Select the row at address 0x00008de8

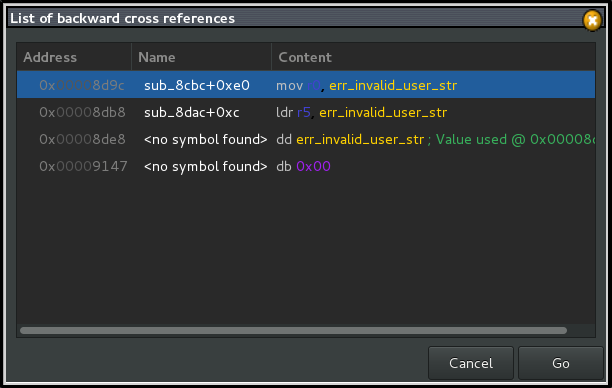pyautogui.click(x=306, y=139)
